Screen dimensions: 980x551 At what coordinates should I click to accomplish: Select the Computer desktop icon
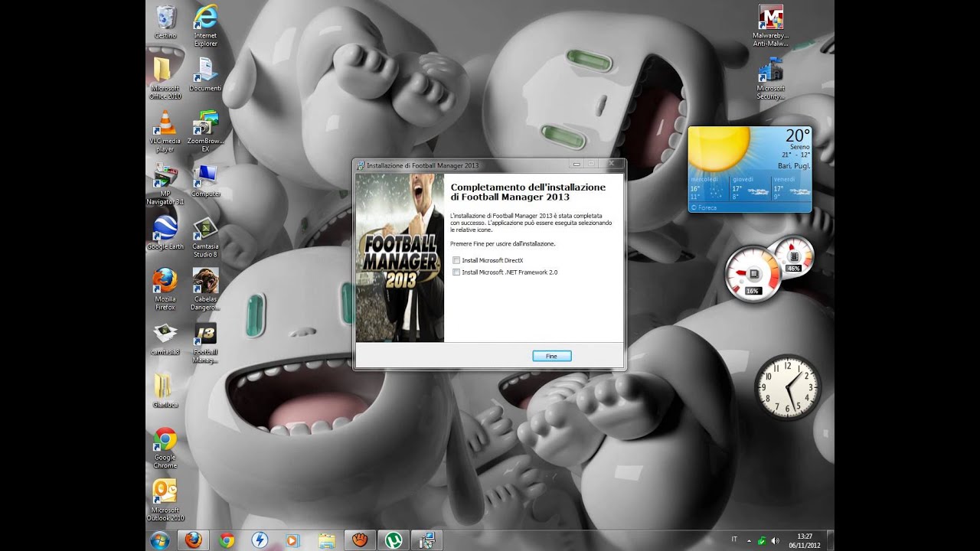205,179
